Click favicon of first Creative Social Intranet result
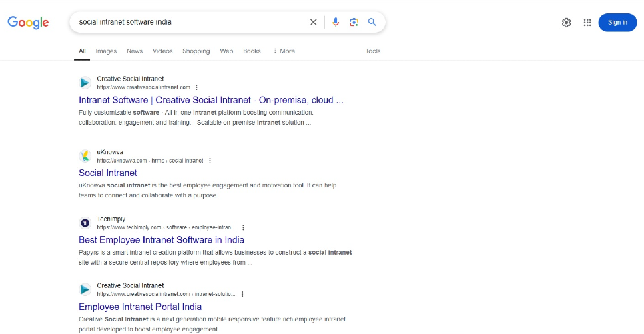This screenshot has height=334, width=644. pyautogui.click(x=85, y=83)
